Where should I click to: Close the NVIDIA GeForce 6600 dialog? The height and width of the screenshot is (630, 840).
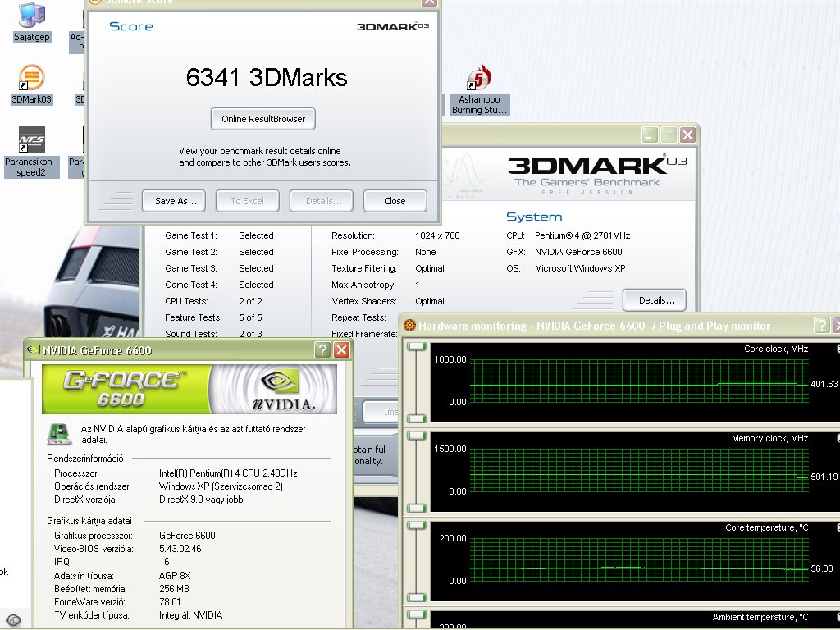point(342,350)
